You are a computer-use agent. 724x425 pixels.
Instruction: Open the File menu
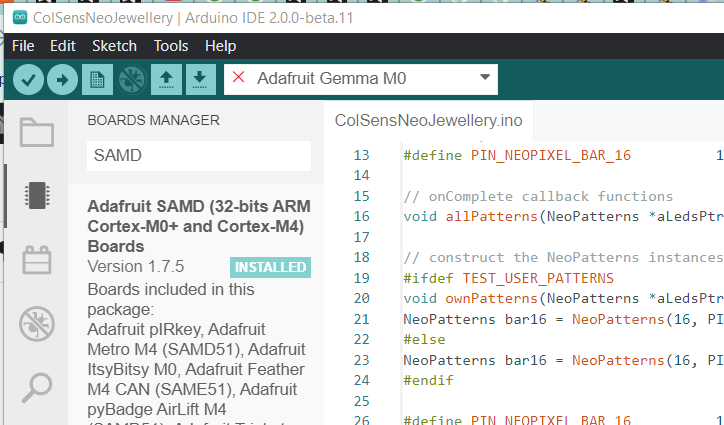(x=23, y=46)
